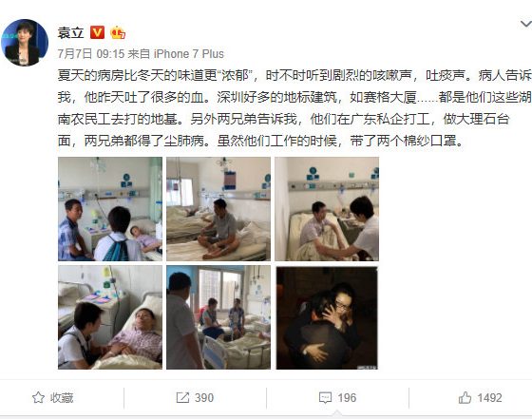Open the 袁立 username link
The height and width of the screenshot is (419, 532).
[x=70, y=32]
